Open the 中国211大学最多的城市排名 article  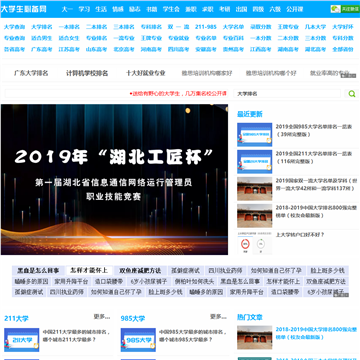coord(77,336)
